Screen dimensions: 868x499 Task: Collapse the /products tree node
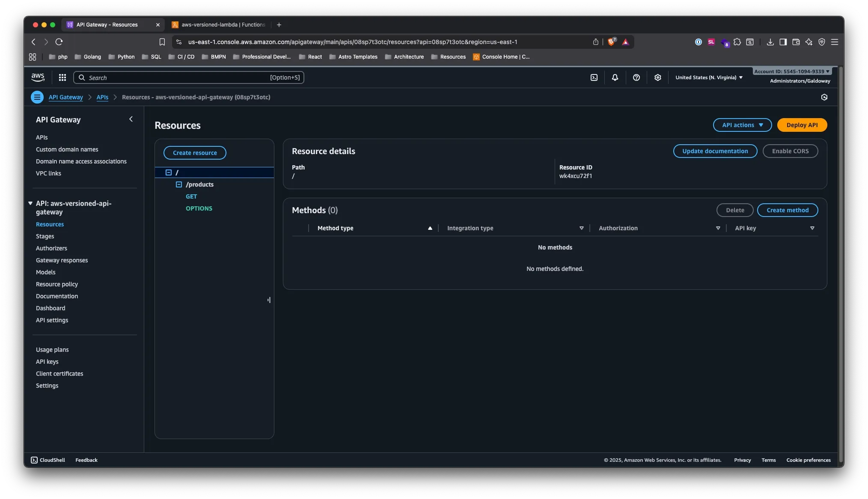pyautogui.click(x=179, y=184)
